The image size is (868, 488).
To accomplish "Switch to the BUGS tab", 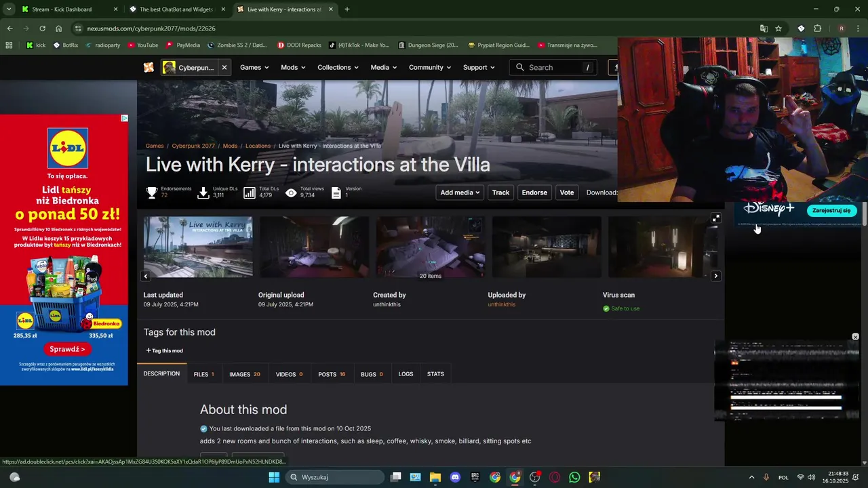I will (x=372, y=374).
